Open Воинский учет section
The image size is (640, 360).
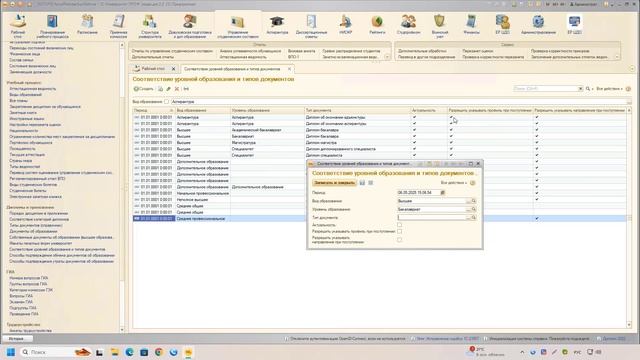click(440, 25)
